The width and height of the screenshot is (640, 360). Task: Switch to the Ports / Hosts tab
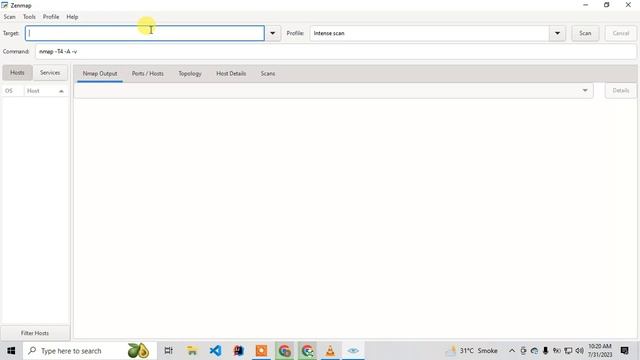coord(148,73)
